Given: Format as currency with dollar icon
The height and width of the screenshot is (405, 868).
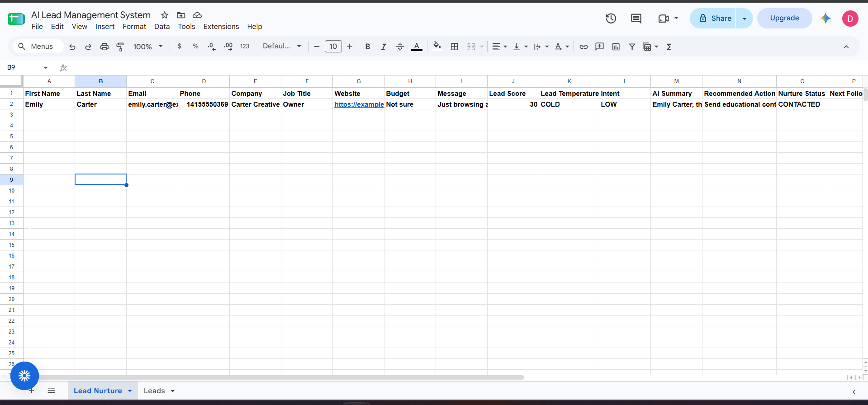Looking at the screenshot, I should tap(180, 46).
